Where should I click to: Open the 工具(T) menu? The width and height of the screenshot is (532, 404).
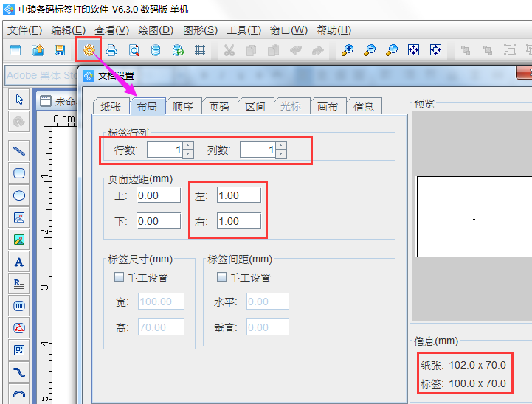coord(243,30)
